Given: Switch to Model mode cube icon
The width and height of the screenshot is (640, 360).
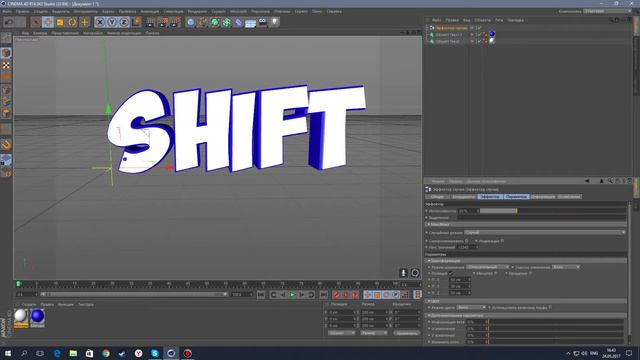Looking at the screenshot, I should [6, 53].
